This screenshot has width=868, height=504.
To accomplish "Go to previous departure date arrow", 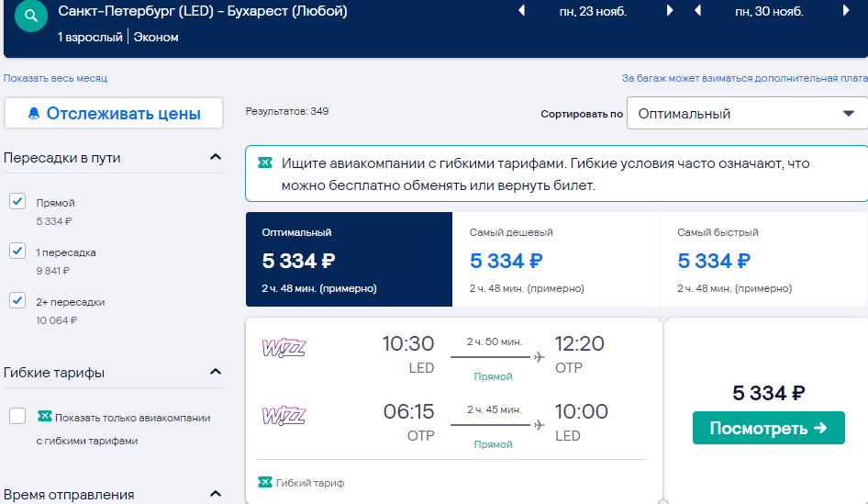I will 521,10.
